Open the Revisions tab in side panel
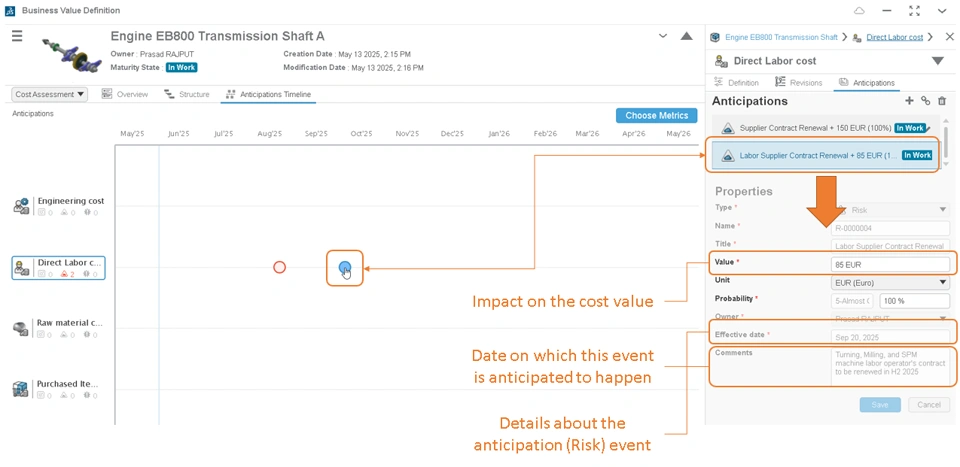 (x=798, y=82)
